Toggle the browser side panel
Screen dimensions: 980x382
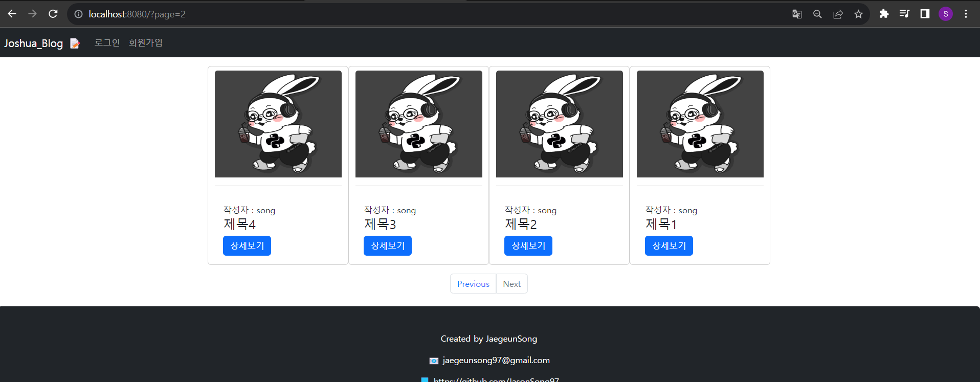(x=925, y=14)
